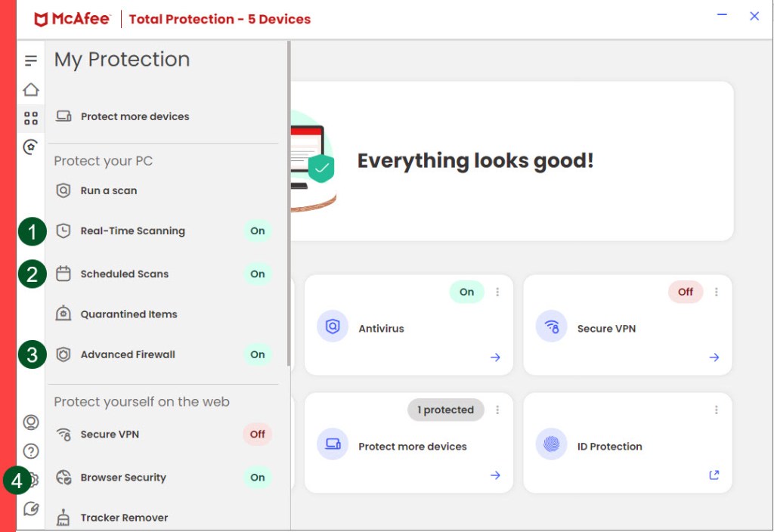Toggle Real-Time Scanning On status
This screenshot has height=532, width=774.
[258, 231]
